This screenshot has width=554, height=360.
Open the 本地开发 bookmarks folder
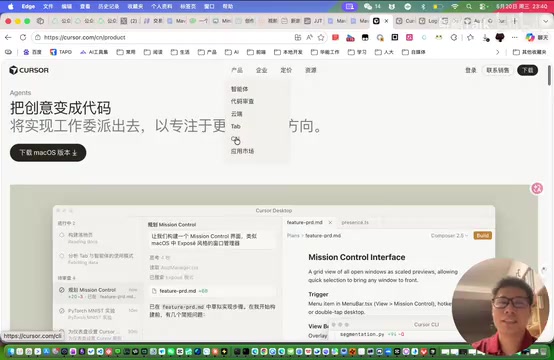click(288, 52)
